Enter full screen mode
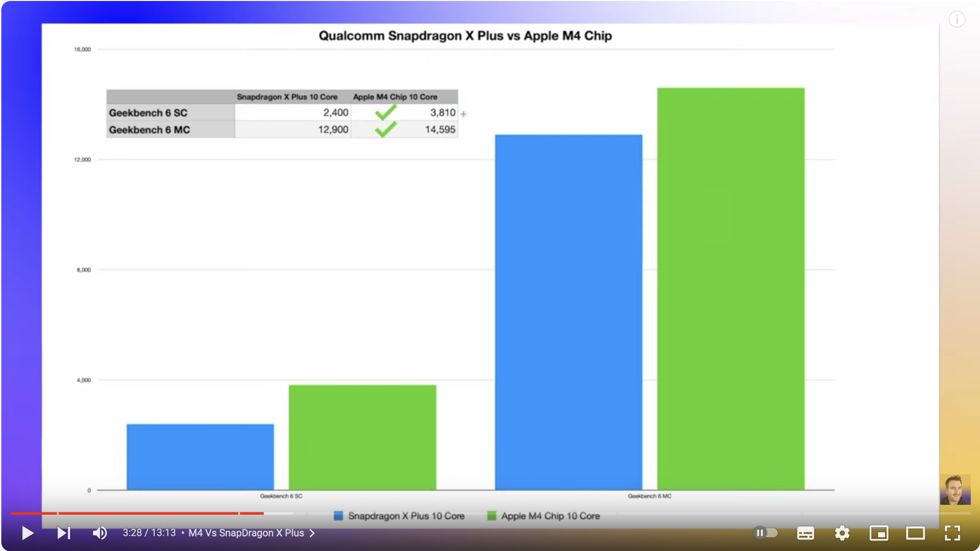 pos(952,533)
